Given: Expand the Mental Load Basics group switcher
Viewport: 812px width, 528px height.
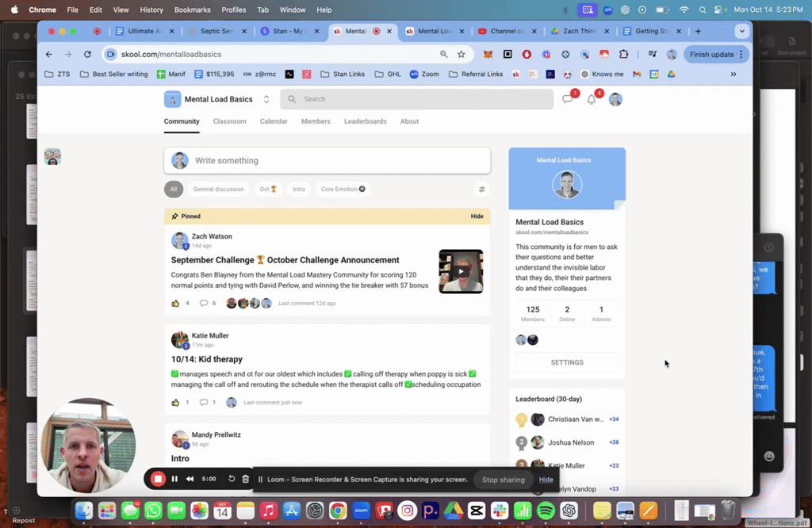Looking at the screenshot, I should [x=266, y=99].
